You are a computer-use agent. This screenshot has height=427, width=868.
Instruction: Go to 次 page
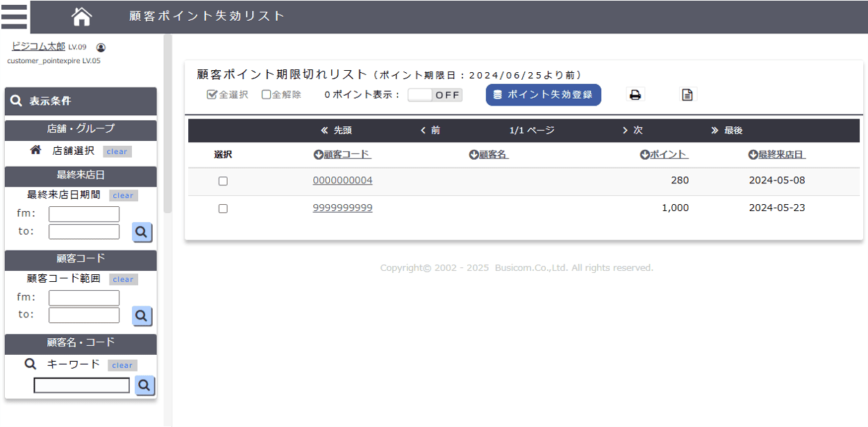(633, 131)
